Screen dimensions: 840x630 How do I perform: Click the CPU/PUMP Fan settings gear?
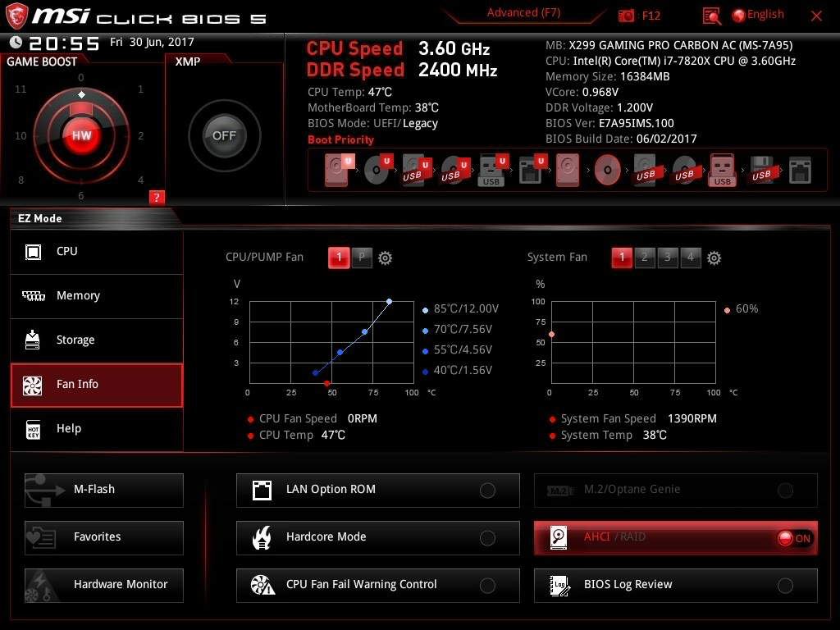[385, 258]
